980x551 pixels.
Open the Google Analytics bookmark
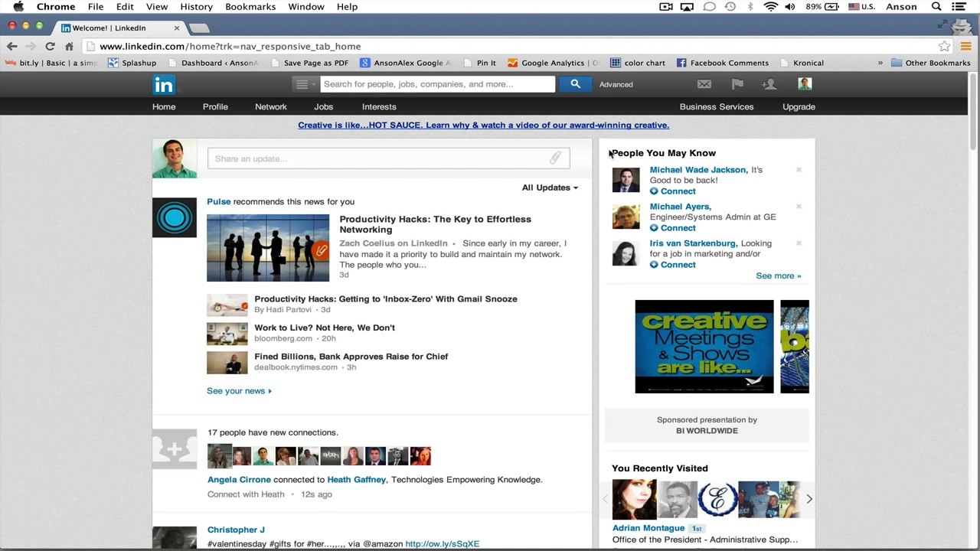tap(553, 63)
